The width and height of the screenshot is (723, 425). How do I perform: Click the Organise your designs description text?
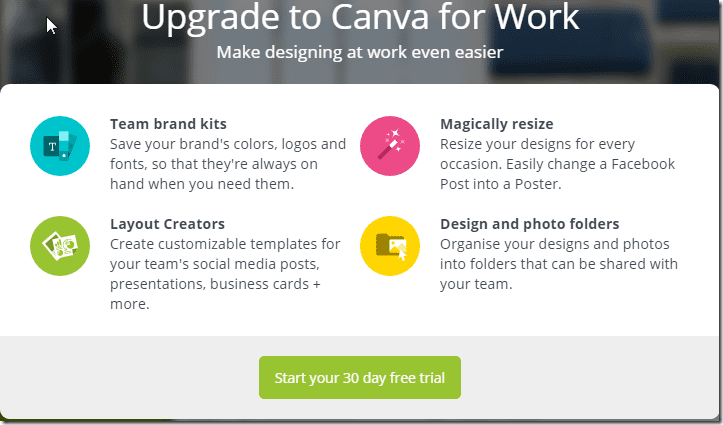click(559, 264)
